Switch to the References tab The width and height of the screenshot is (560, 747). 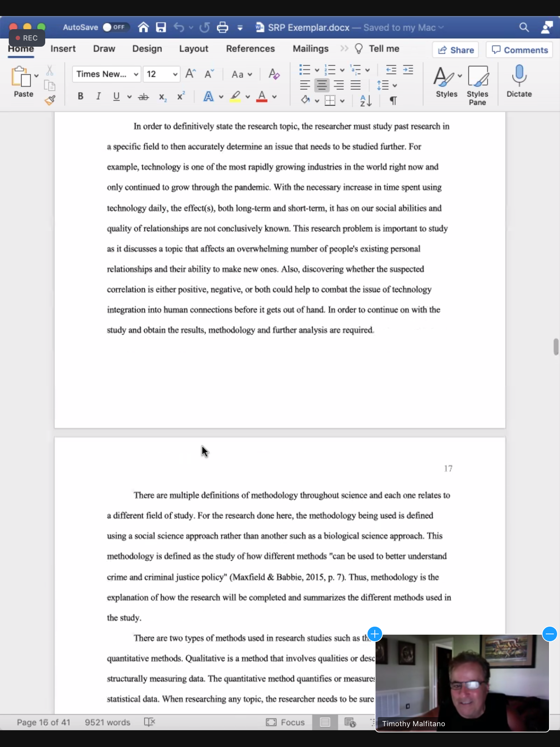[x=250, y=49]
